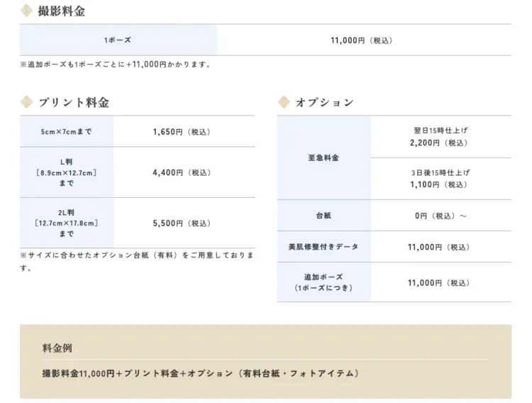Click the 追加ポーズ（1ポーズにつき） option label
The width and height of the screenshot is (532, 403).
tap(323, 282)
